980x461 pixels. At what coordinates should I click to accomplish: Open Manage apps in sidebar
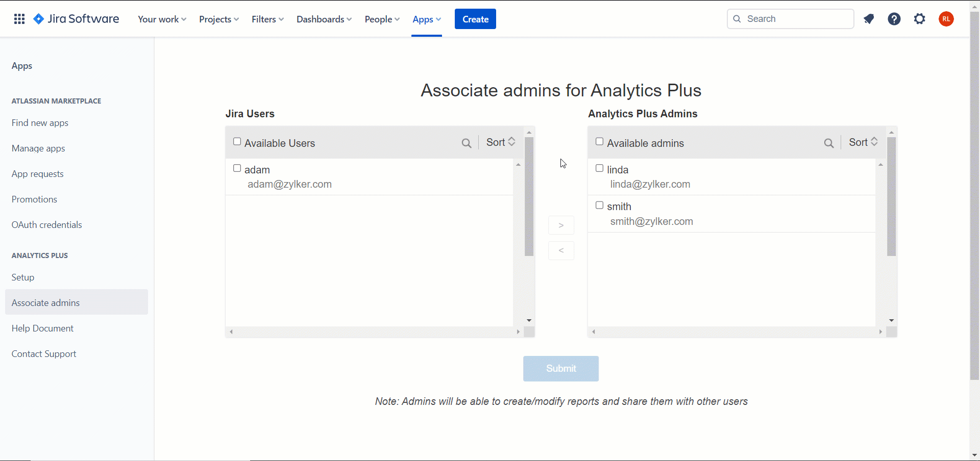coord(38,148)
